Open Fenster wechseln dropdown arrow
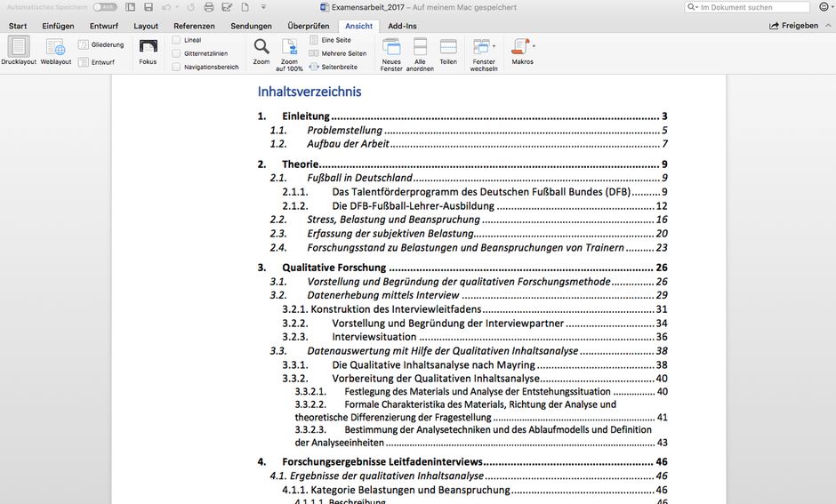This screenshot has height=504, width=836. 494,46
